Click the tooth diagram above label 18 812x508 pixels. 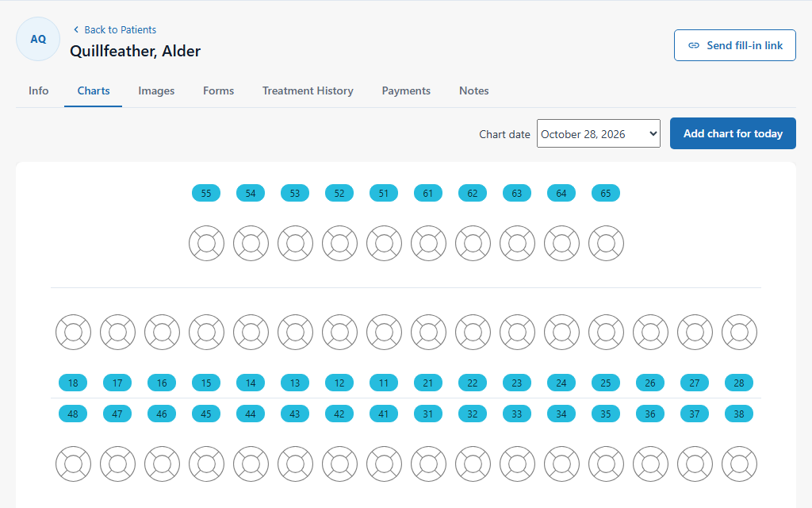[73, 333]
